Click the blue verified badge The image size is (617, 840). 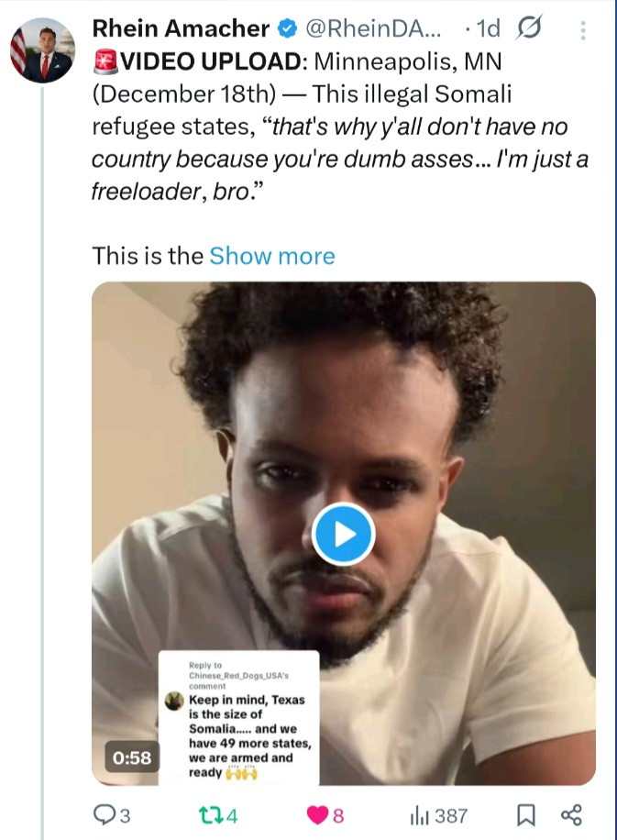(x=286, y=29)
